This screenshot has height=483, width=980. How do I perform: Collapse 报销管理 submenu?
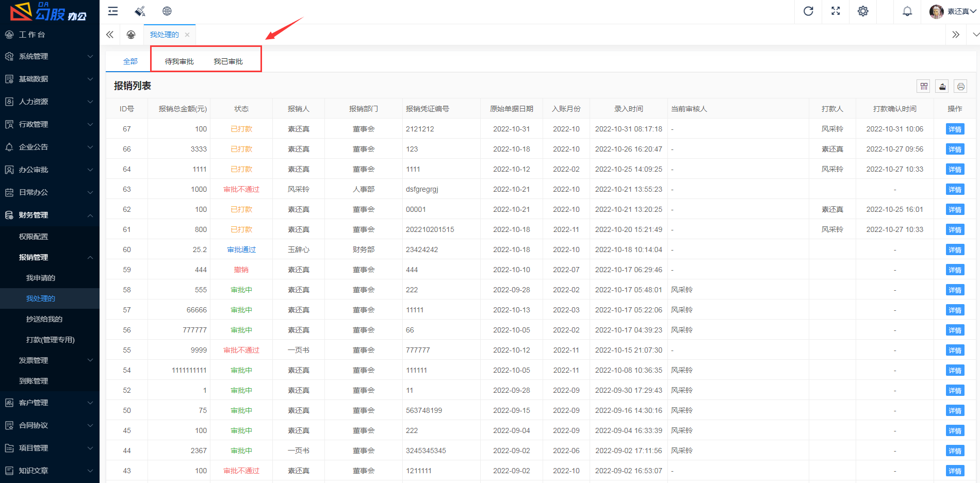tap(50, 257)
